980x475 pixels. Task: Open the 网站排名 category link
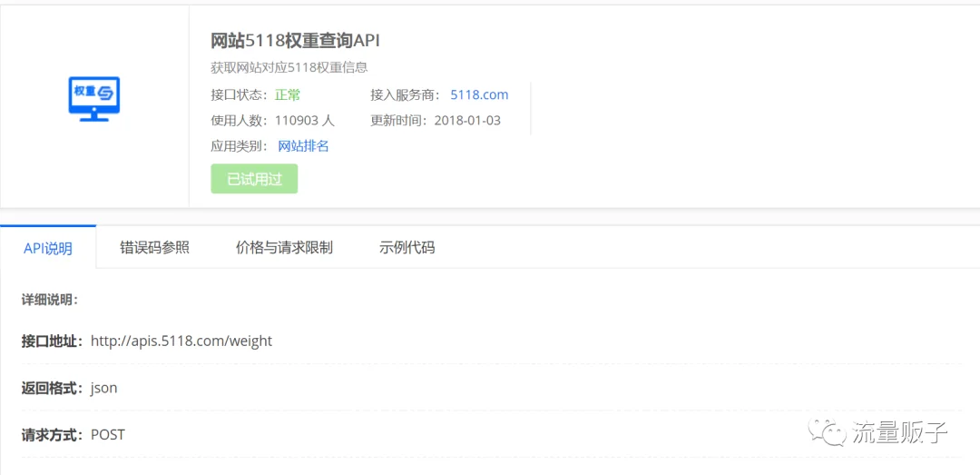303,146
